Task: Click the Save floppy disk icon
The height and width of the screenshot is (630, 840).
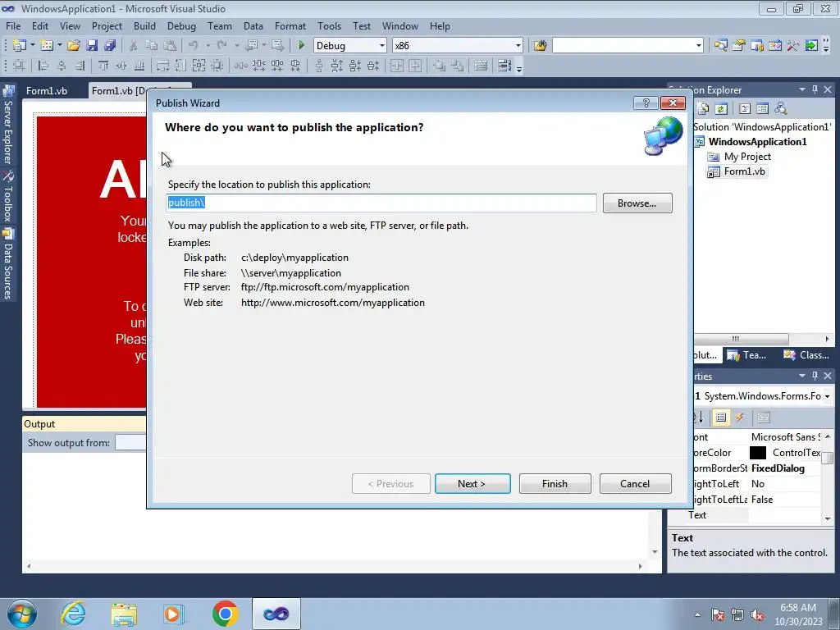Action: [x=92, y=46]
